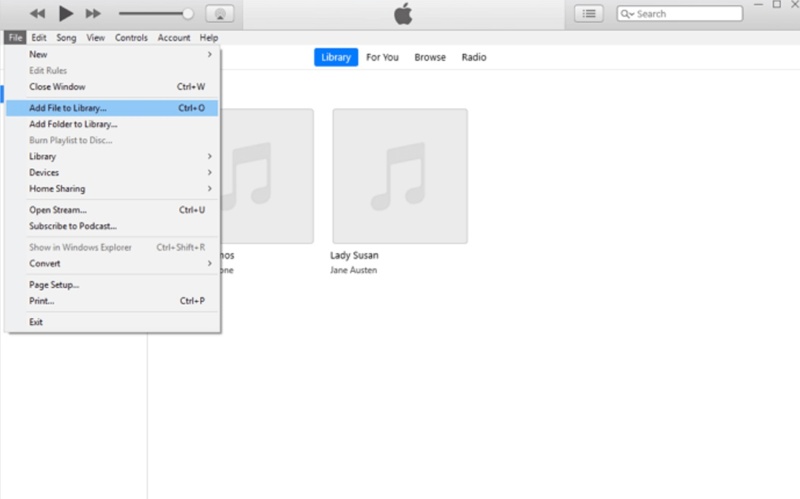Image resolution: width=800 pixels, height=499 pixels.
Task: Select Add File to Library
Action: (112, 108)
